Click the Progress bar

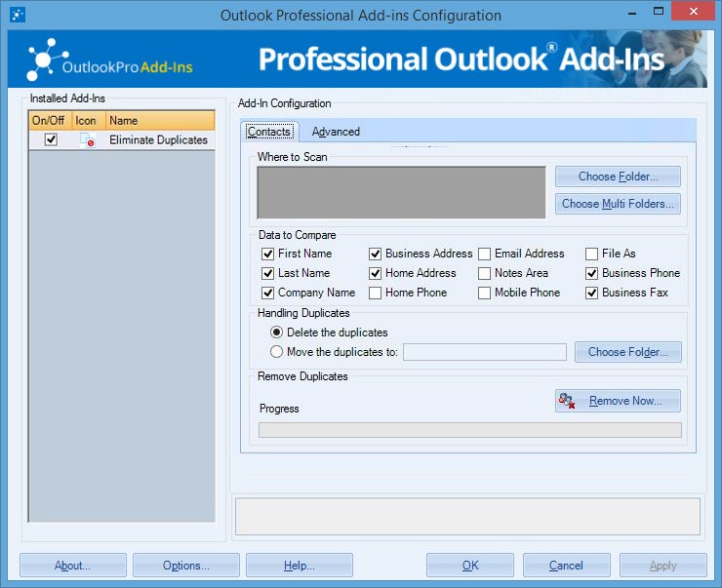coord(470,430)
